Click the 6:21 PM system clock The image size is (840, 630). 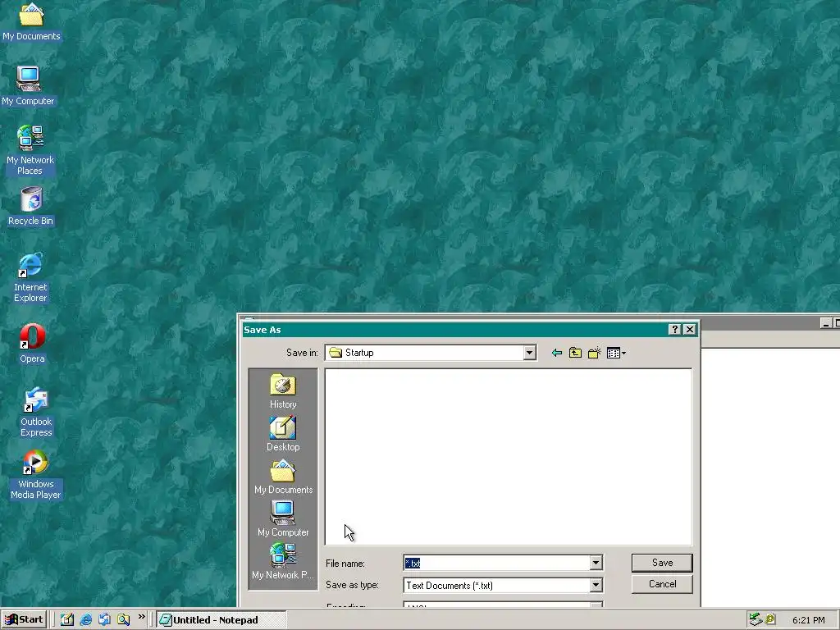click(808, 620)
